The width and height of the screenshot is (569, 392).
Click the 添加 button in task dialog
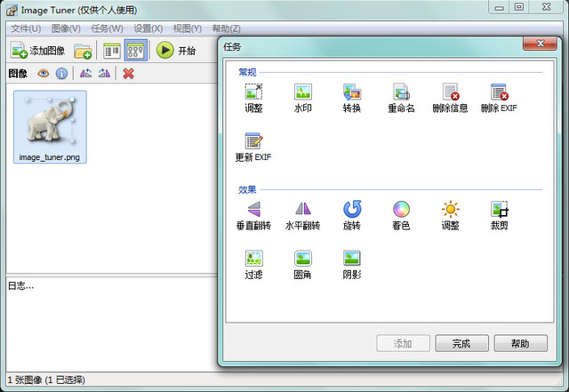pyautogui.click(x=403, y=343)
